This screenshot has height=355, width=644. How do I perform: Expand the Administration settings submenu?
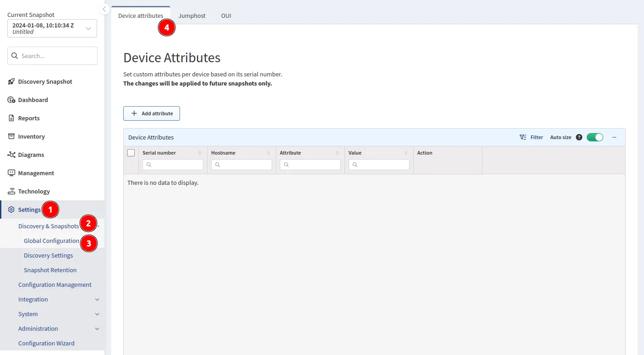point(97,329)
